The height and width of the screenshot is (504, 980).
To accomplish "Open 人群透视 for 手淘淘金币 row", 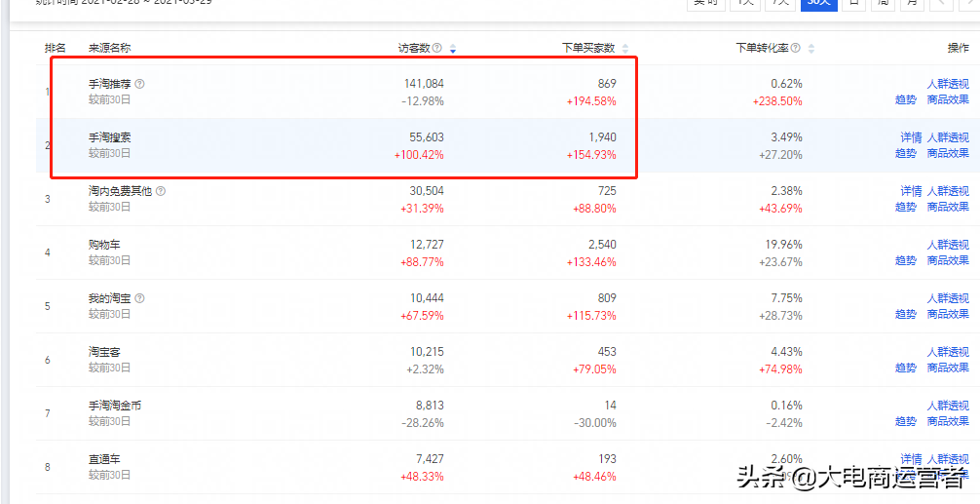I will [x=948, y=407].
